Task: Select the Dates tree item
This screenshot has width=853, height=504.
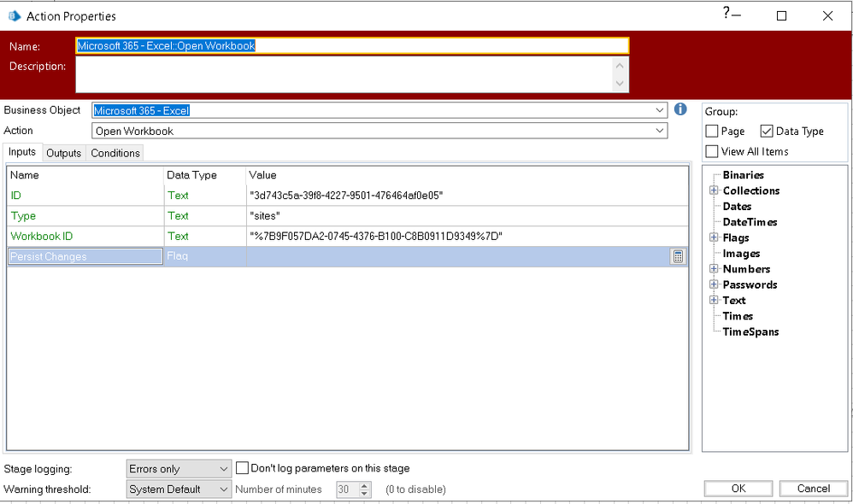Action: pyautogui.click(x=737, y=207)
